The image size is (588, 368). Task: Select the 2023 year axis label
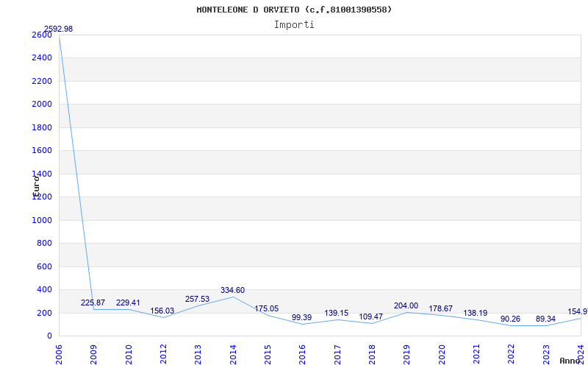click(545, 355)
